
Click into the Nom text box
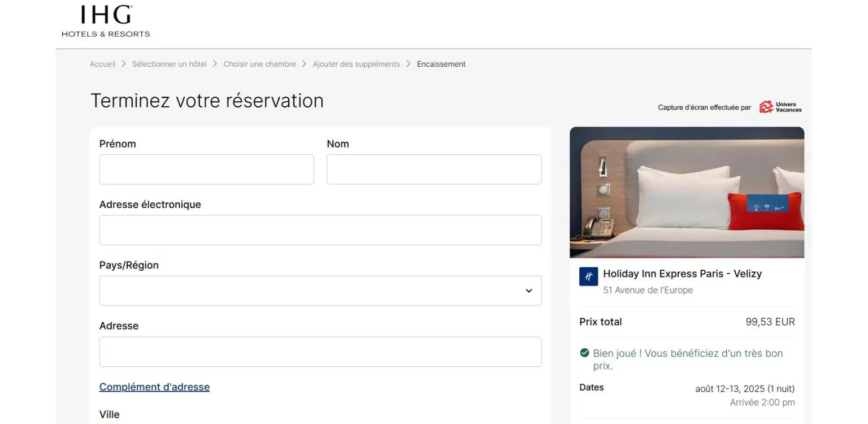433,169
